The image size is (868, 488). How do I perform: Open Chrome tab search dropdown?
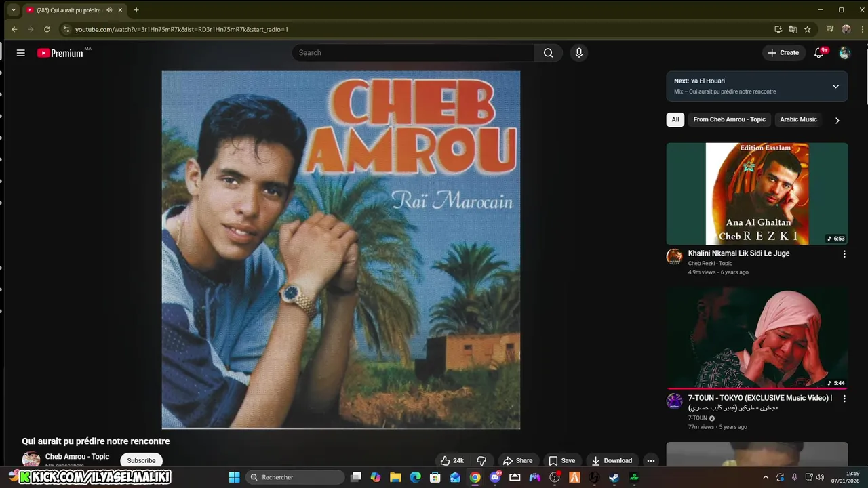(x=14, y=10)
